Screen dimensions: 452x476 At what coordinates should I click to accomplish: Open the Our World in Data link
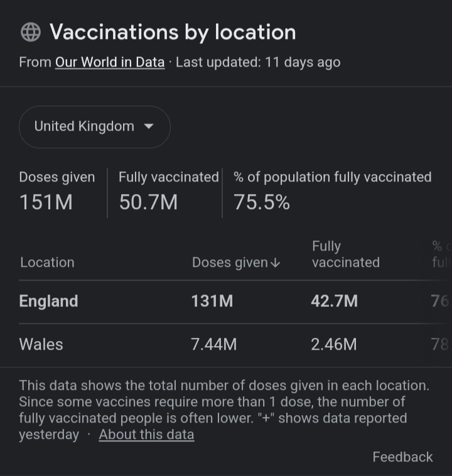point(110,62)
